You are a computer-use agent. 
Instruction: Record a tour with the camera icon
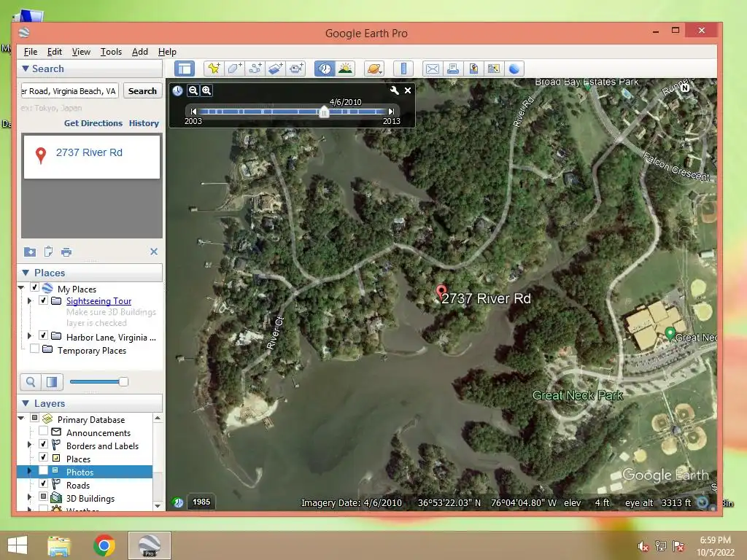pos(296,69)
